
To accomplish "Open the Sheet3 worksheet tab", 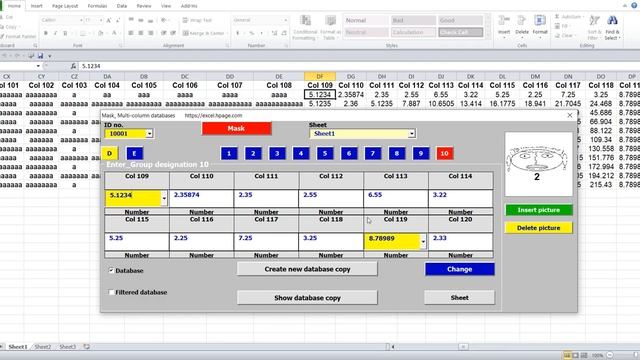I will pos(67,347).
